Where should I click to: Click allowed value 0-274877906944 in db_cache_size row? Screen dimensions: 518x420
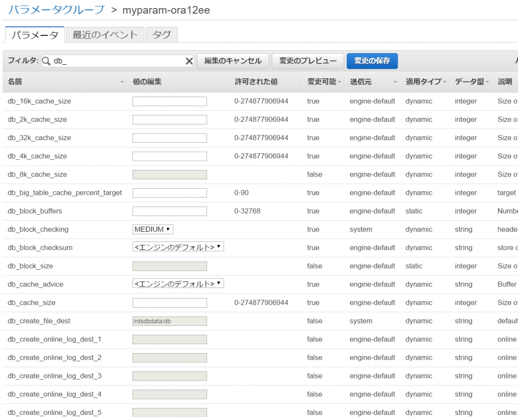point(262,303)
